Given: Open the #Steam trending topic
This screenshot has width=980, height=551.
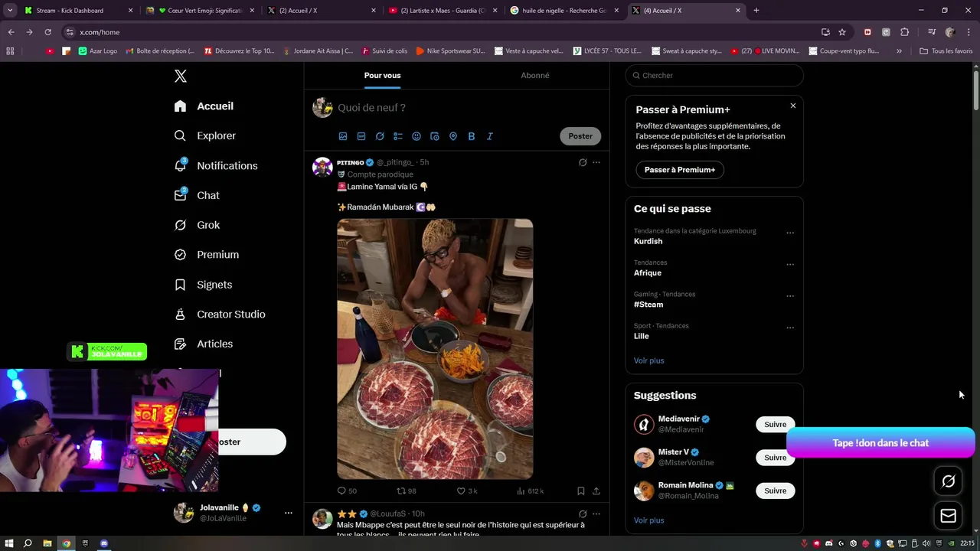Looking at the screenshot, I should point(648,305).
